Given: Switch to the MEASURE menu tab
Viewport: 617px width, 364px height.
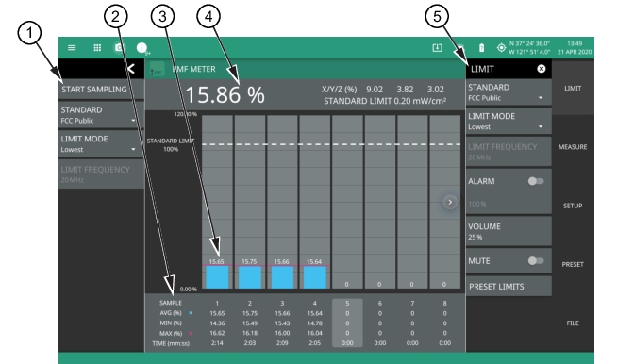Looking at the screenshot, I should (x=573, y=147).
